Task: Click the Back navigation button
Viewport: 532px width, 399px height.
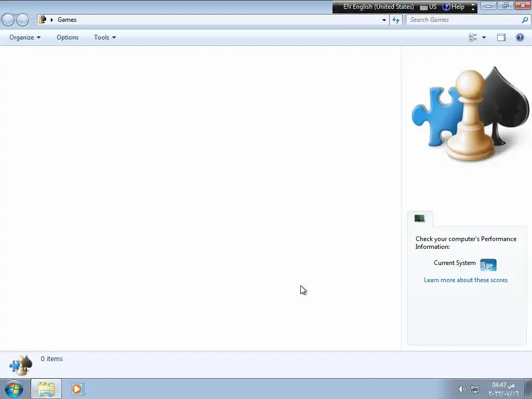Action: pyautogui.click(x=8, y=20)
